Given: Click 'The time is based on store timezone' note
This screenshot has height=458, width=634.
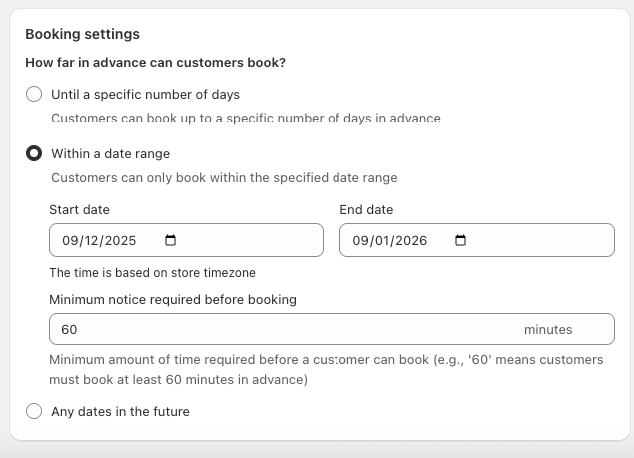Looking at the screenshot, I should pos(153,273).
